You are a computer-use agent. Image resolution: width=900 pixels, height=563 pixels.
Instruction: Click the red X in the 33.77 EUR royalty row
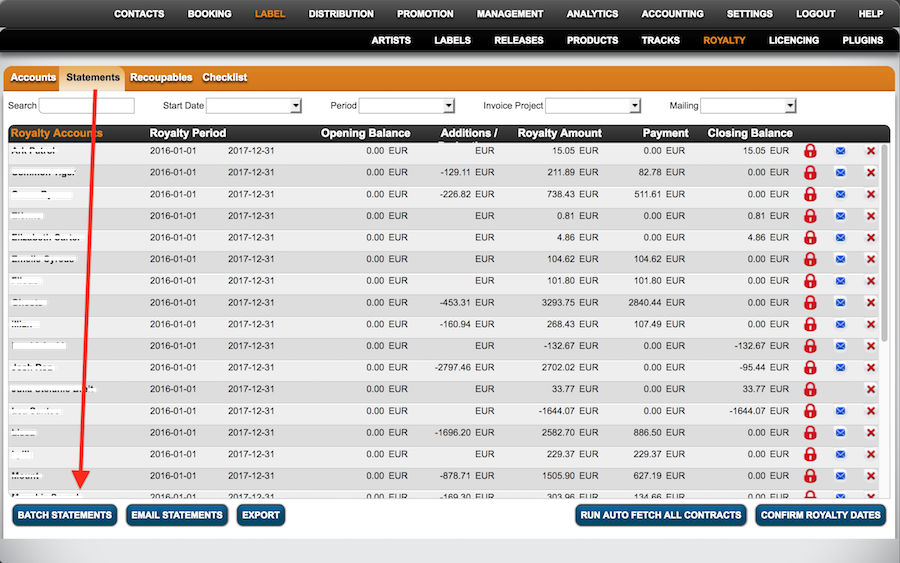click(x=871, y=390)
